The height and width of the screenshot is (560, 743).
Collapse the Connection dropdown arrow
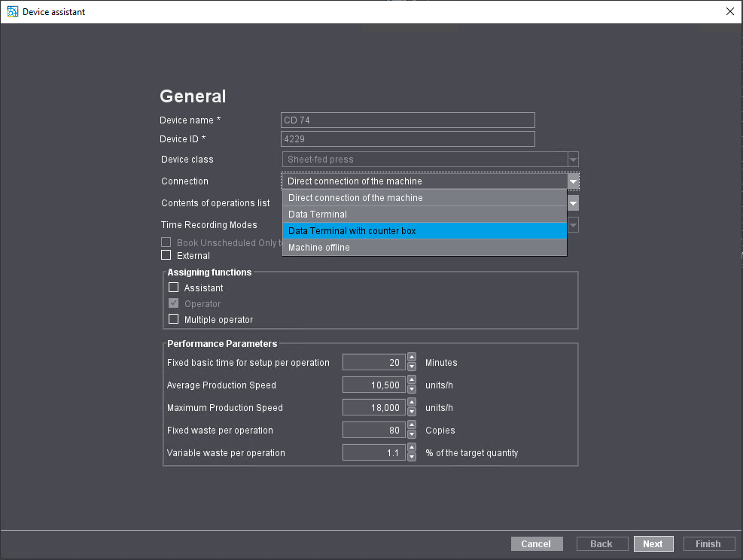click(573, 181)
